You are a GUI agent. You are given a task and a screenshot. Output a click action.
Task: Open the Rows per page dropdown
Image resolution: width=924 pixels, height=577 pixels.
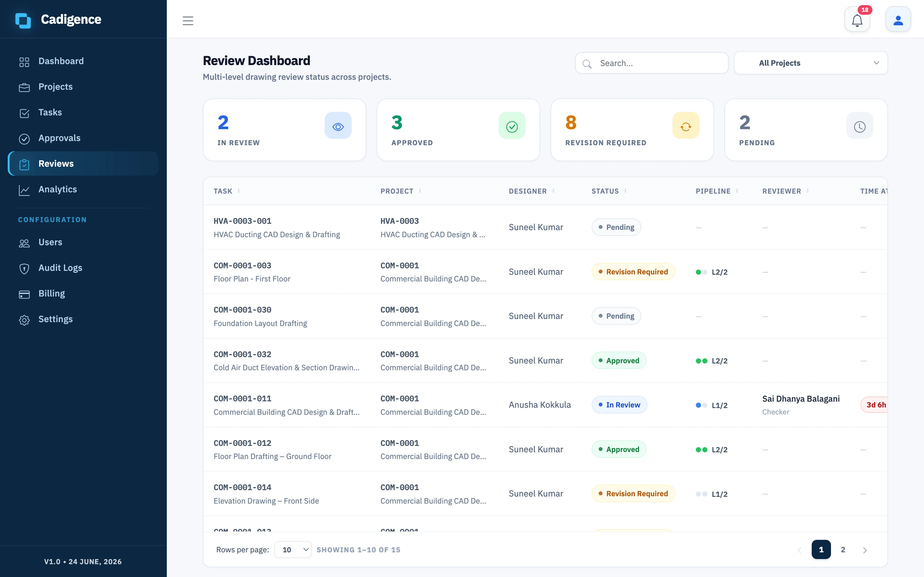click(x=293, y=549)
